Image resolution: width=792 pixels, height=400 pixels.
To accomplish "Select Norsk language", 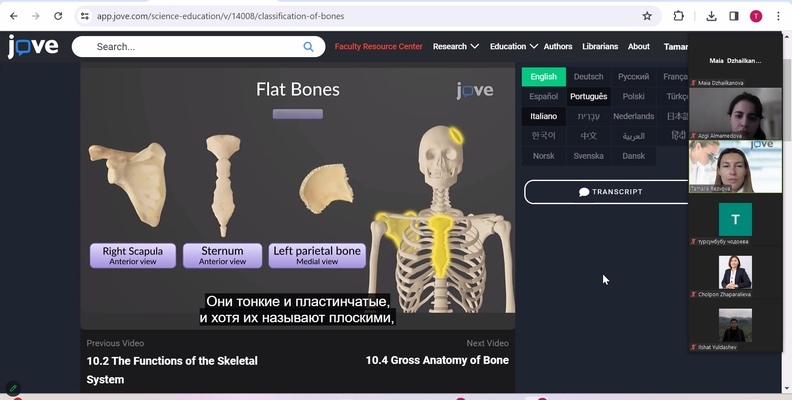I will point(543,156).
